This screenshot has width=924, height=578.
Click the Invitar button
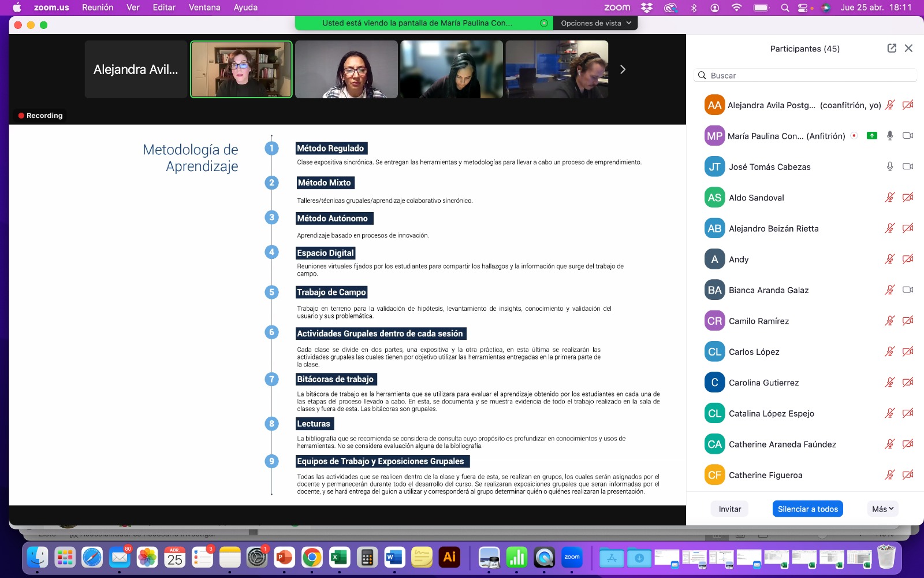(x=729, y=509)
